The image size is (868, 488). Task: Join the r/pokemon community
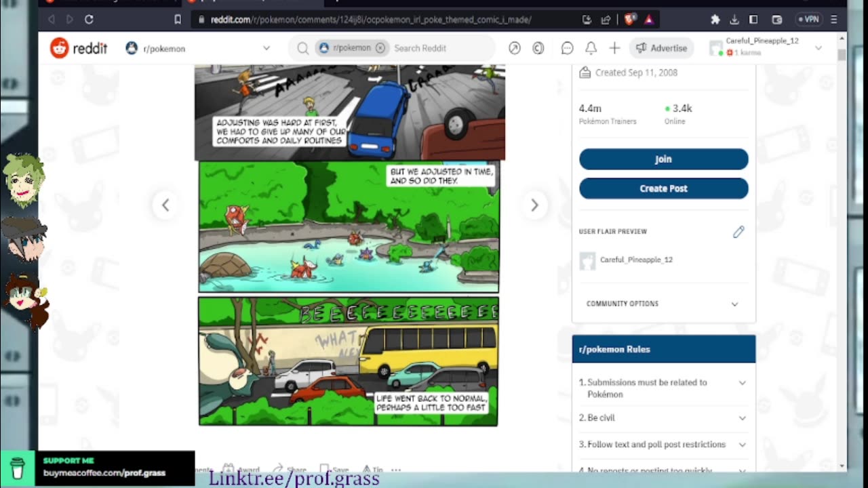(663, 159)
